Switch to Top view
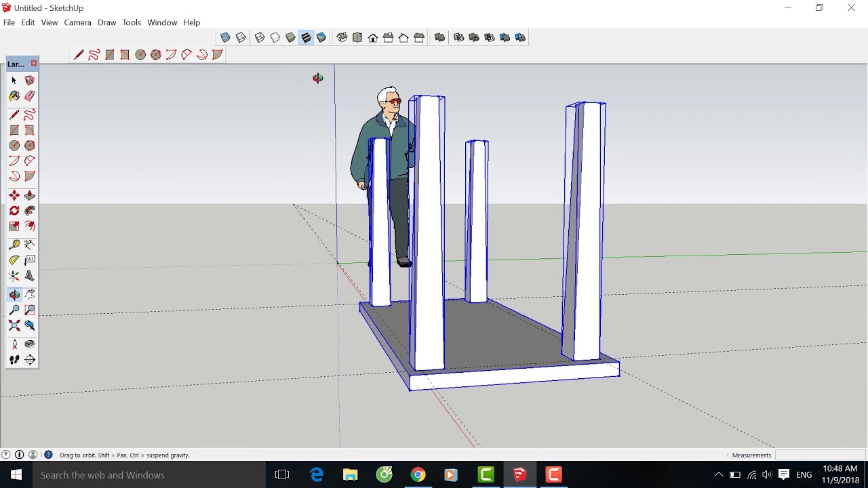This screenshot has height=488, width=868. pyautogui.click(x=357, y=38)
